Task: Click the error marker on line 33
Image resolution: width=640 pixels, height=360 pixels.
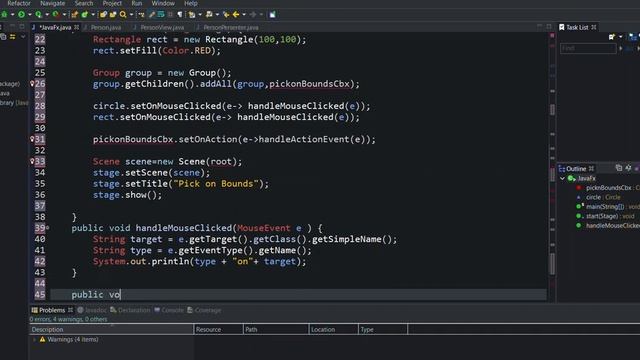Action: (x=32, y=161)
